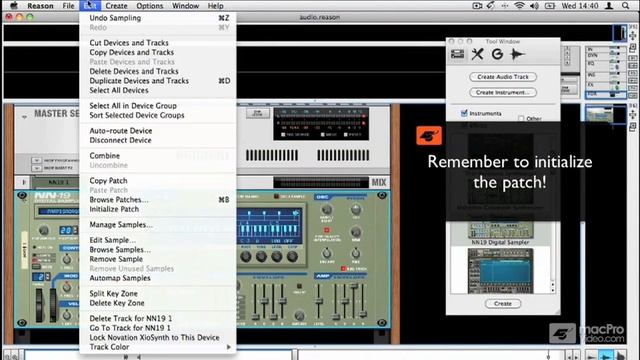The image size is (640, 360).
Task: Choose Undo Sampling from Edit menu
Action: pyautogui.click(x=158, y=18)
